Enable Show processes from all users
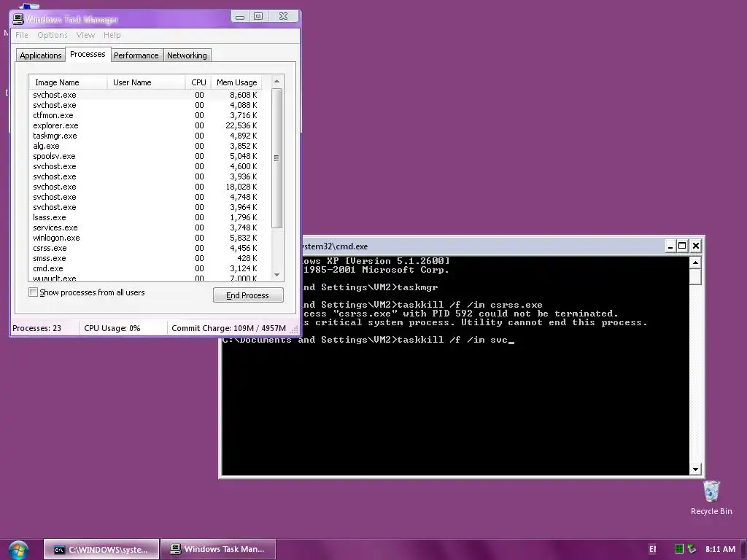 pyautogui.click(x=33, y=292)
